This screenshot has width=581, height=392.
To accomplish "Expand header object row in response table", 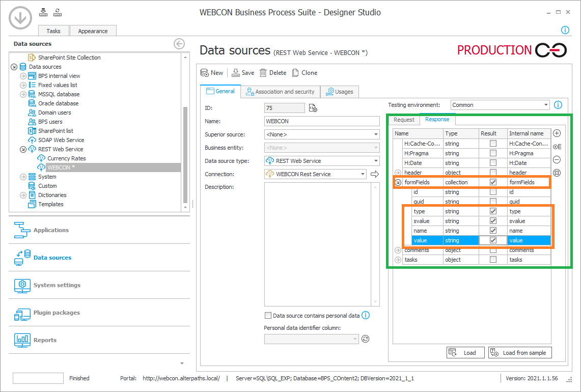I will tap(398, 173).
